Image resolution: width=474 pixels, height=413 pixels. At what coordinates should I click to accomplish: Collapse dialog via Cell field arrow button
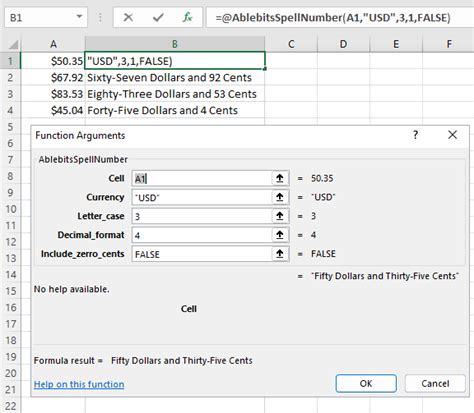[280, 179]
